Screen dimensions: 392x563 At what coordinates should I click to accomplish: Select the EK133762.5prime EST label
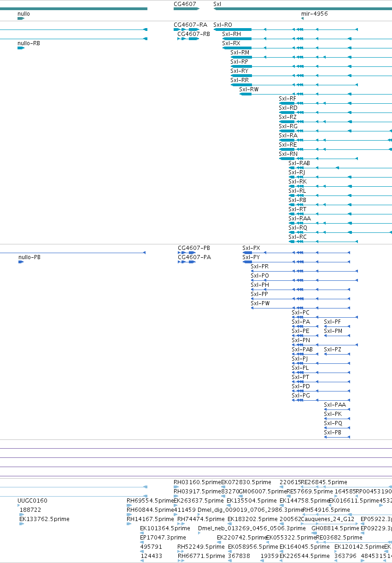(44, 519)
